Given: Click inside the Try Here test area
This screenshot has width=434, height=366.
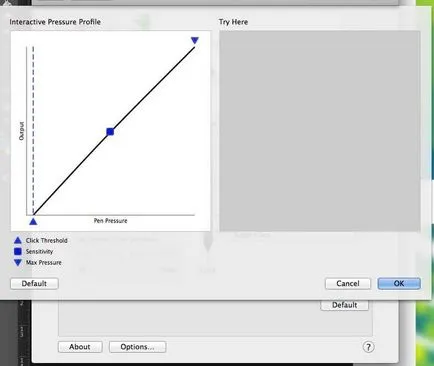Looking at the screenshot, I should pos(320,131).
